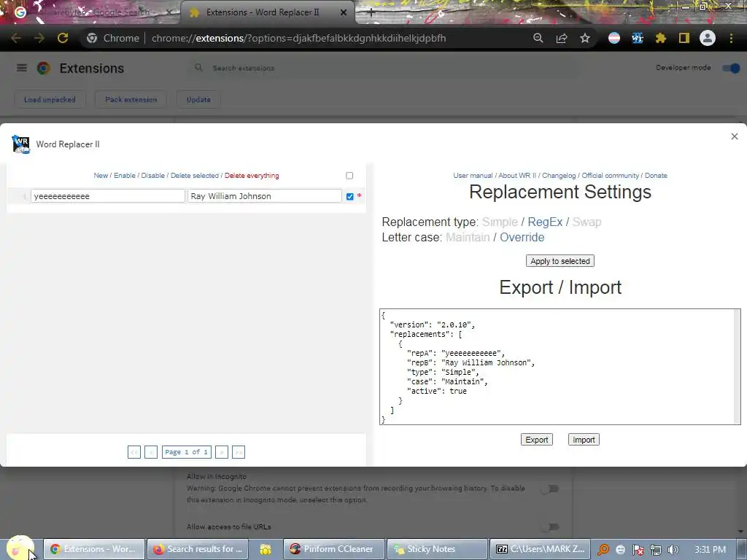Viewport: 747px width, 560px height.
Task: Click the magnifier search tray icon
Action: pos(603,550)
